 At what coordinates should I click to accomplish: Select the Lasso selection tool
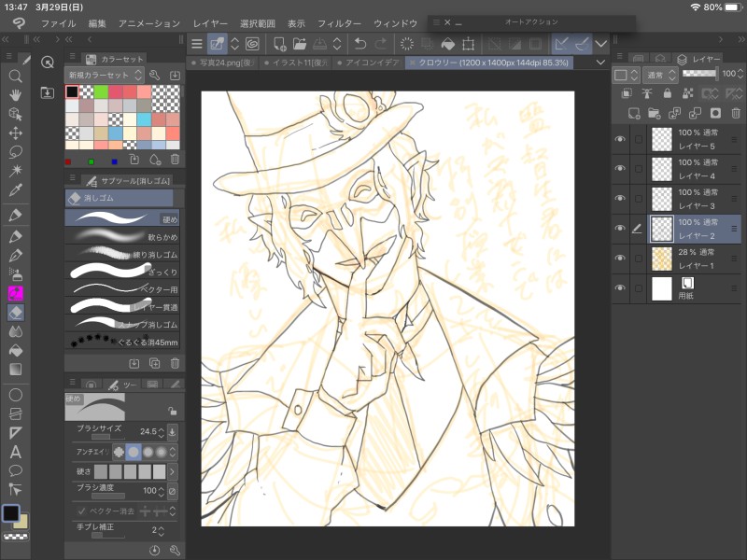[x=15, y=152]
